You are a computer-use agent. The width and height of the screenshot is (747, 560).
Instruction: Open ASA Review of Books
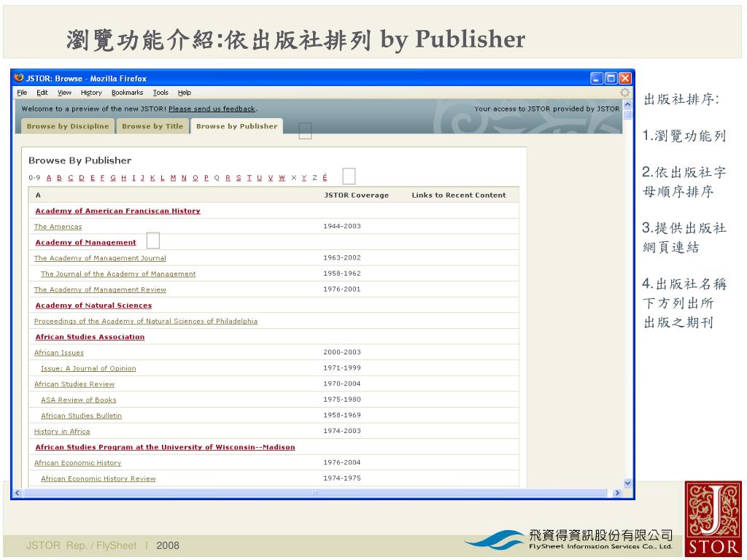coord(79,400)
